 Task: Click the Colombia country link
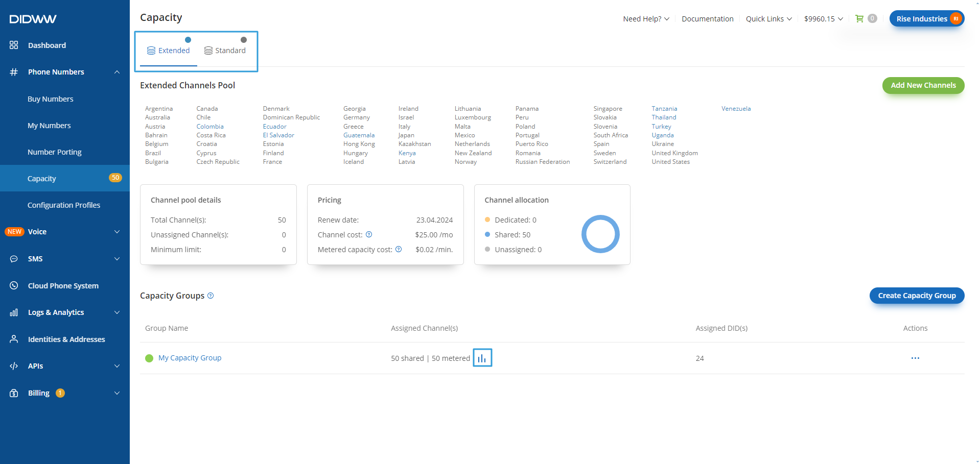(210, 127)
